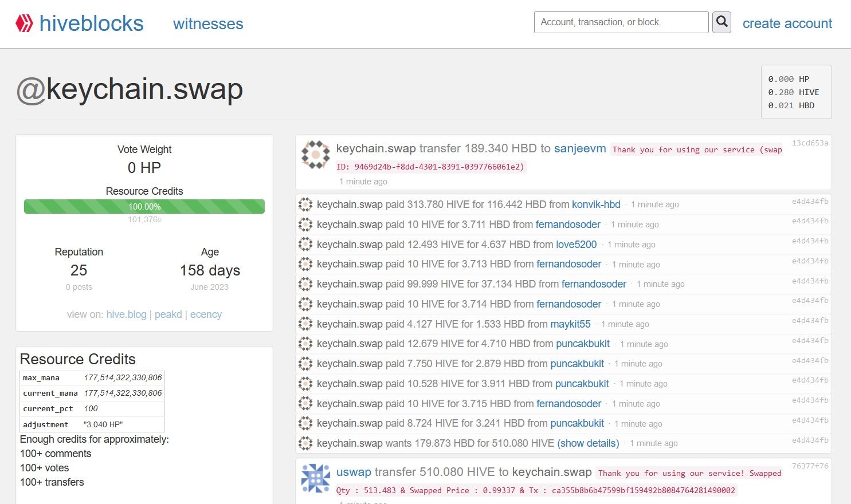Open the witnesses page
This screenshot has width=851, height=504.
208,23
